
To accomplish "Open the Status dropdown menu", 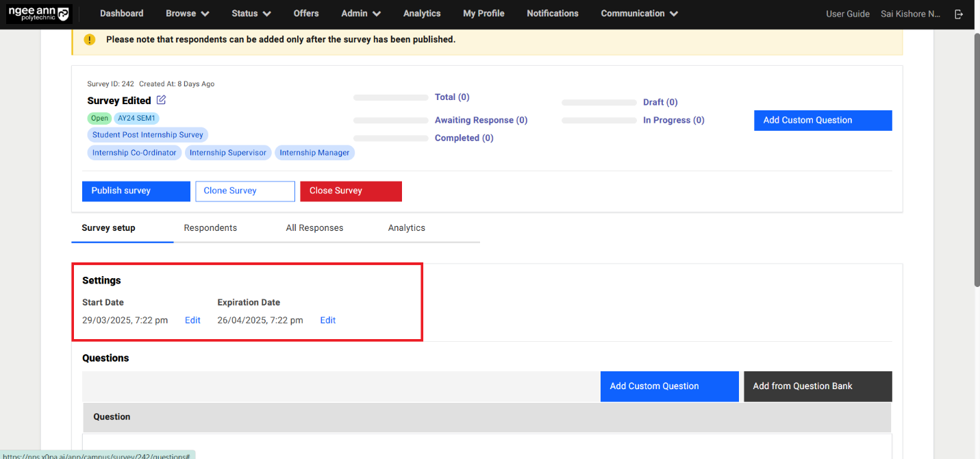I will (251, 14).
